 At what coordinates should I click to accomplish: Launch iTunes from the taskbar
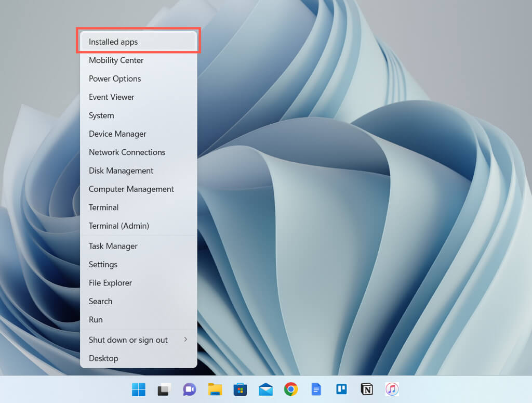pyautogui.click(x=392, y=389)
